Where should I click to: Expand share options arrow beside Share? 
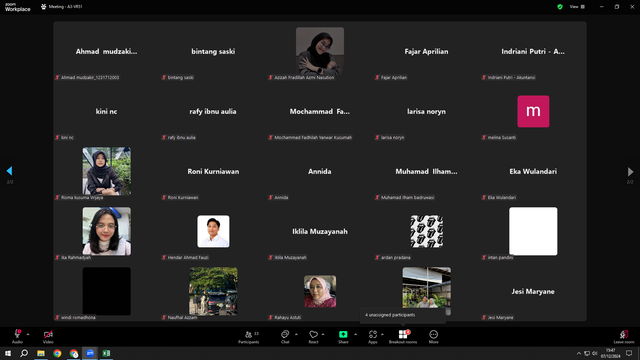[x=356, y=334]
